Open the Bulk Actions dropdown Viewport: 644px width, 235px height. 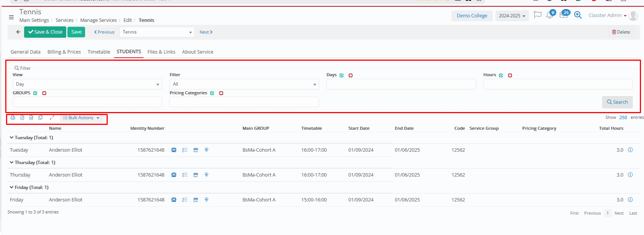[x=81, y=118]
